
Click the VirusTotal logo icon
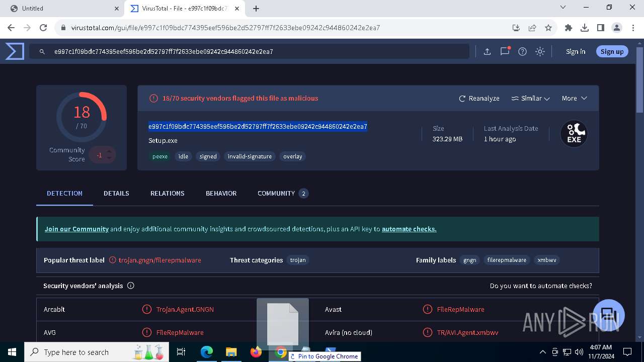(15, 51)
